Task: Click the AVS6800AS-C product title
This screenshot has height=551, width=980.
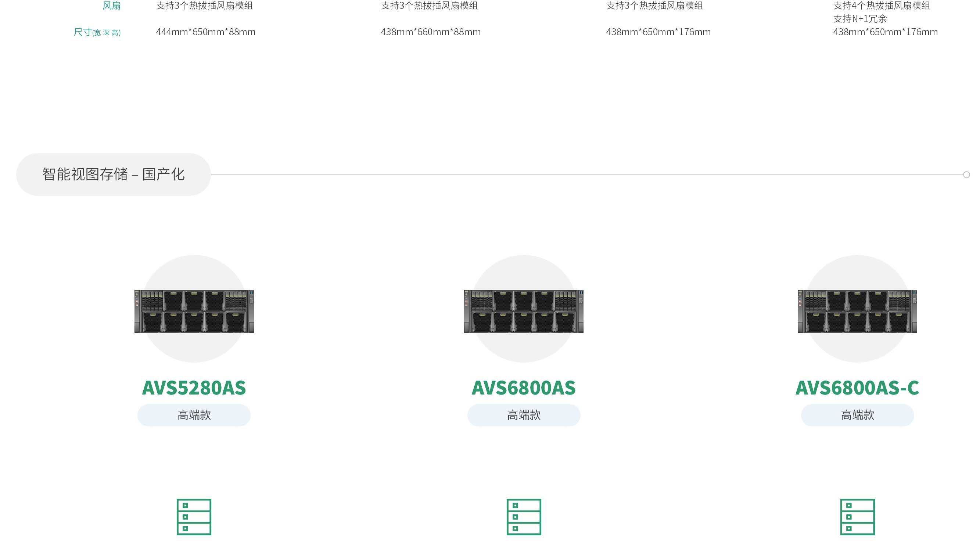Action: 857,388
